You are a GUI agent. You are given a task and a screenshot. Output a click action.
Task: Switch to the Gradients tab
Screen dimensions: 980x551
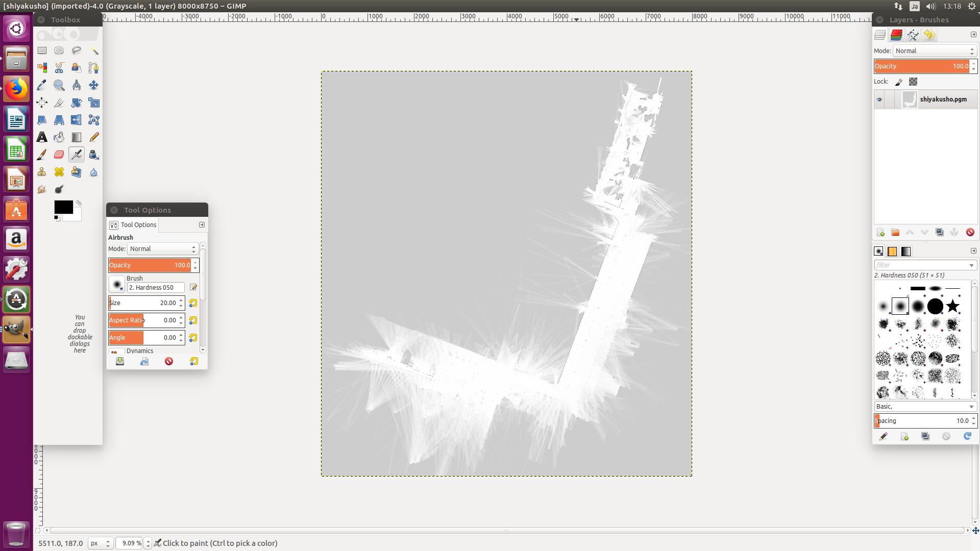pos(906,252)
